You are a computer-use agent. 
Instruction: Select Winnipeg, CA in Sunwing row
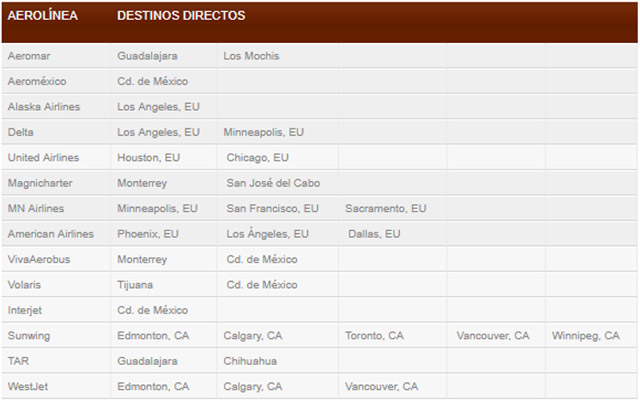coord(585,336)
